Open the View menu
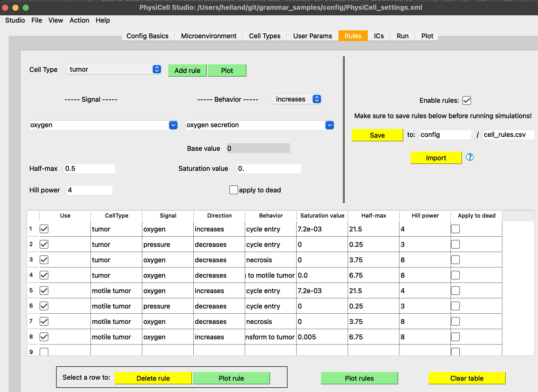This screenshot has width=538, height=392. [x=56, y=20]
